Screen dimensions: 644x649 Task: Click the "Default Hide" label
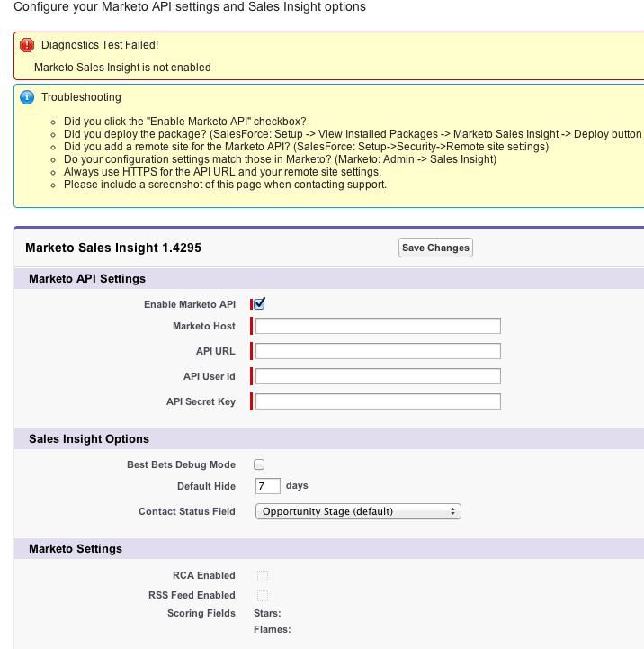pyautogui.click(x=206, y=486)
